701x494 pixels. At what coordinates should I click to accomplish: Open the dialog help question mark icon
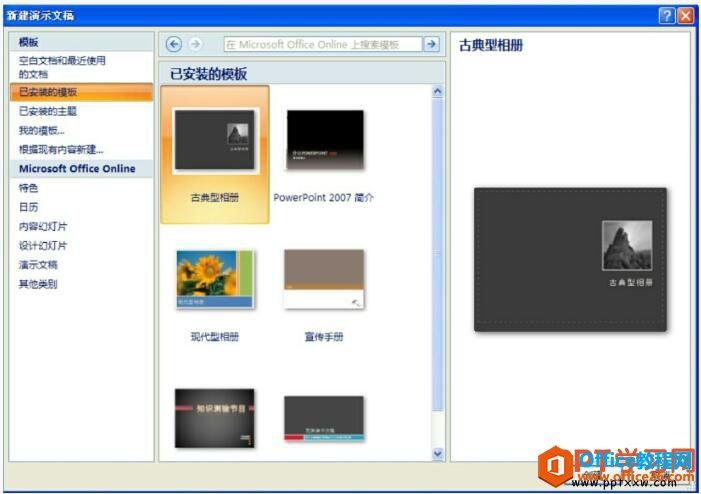click(x=666, y=16)
